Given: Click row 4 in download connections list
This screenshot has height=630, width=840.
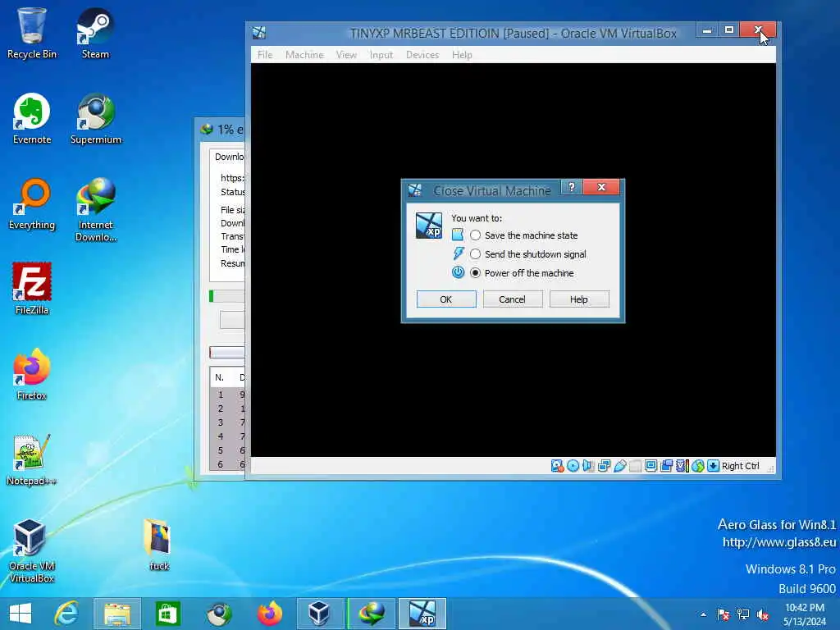Looking at the screenshot, I should tap(228, 436).
